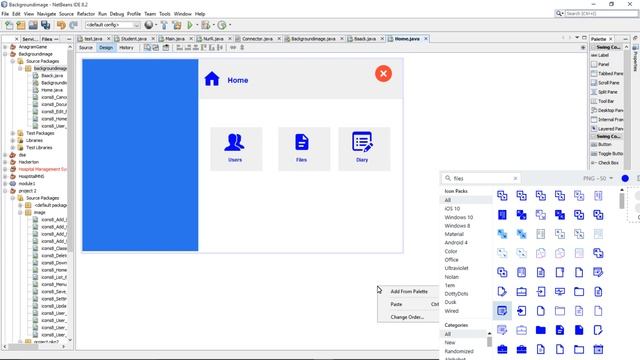This screenshot has width=640, height=360.
Task: Click the Search (Ctrl+I) field
Action: pyautogui.click(x=601, y=13)
